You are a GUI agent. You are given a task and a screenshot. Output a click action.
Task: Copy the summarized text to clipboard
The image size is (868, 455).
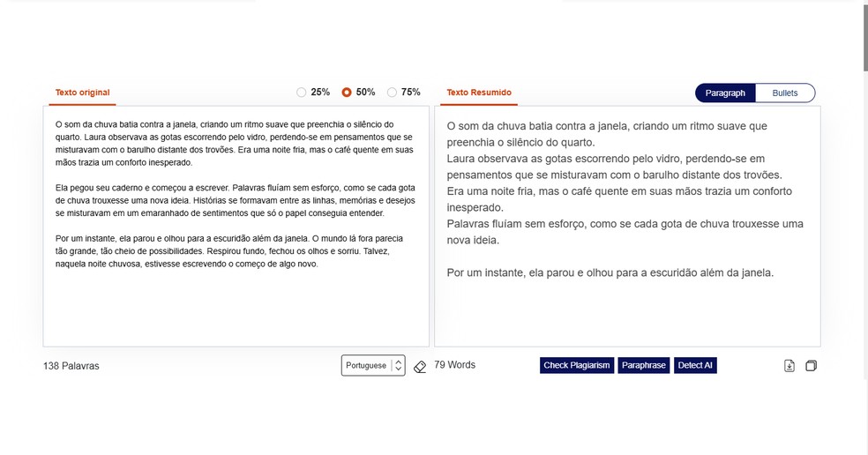[x=812, y=366]
